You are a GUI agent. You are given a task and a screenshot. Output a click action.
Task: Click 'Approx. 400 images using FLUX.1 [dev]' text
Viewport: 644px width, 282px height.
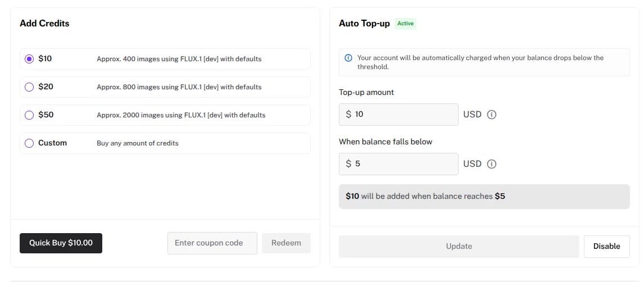[179, 58]
